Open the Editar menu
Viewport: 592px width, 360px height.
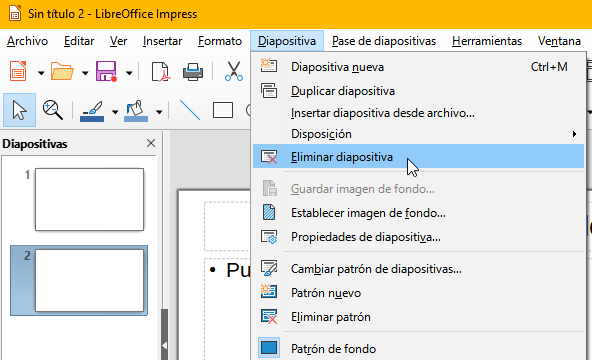point(79,41)
